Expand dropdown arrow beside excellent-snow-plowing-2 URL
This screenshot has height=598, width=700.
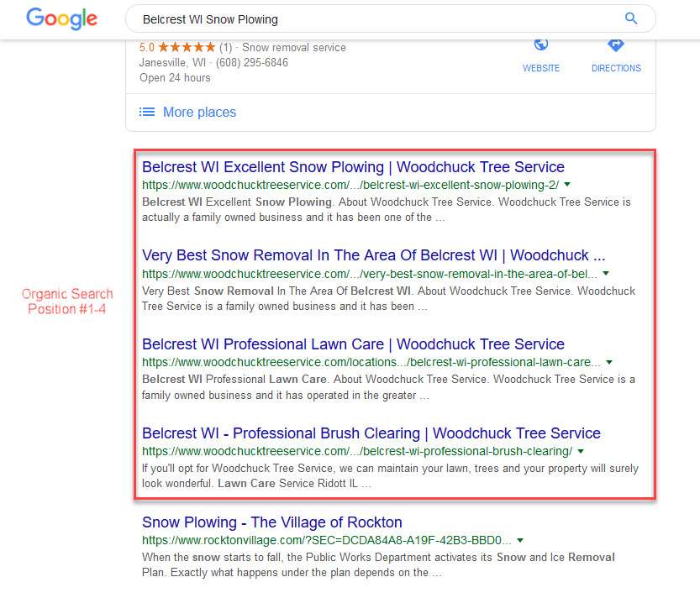[x=567, y=184]
